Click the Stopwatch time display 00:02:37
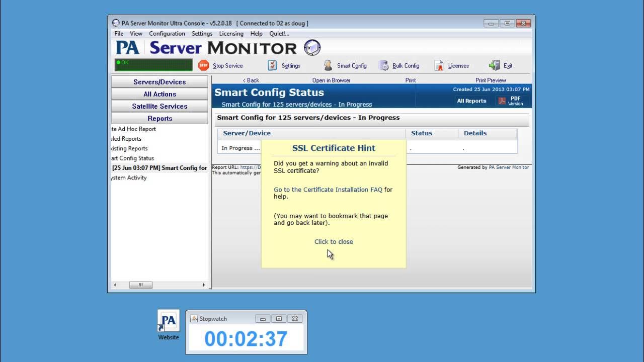Viewport: 644px width, 362px height. [246, 339]
